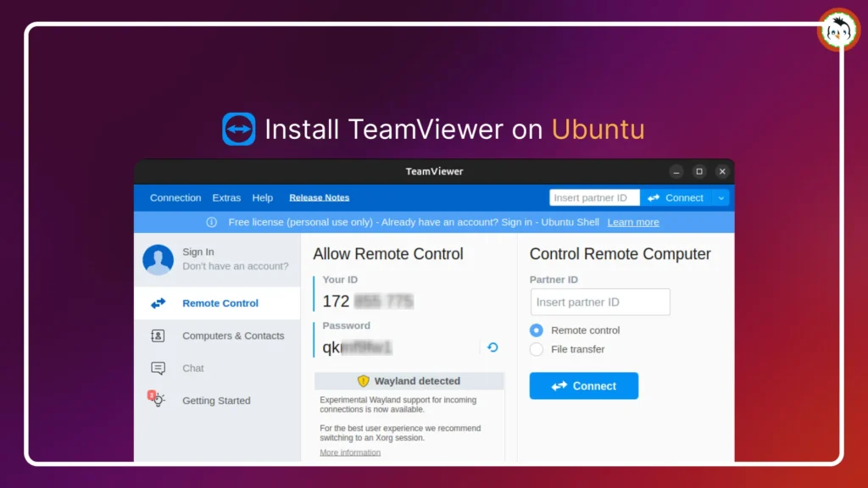
Task: Click the Wayland detected warning shield icon
Action: [364, 381]
